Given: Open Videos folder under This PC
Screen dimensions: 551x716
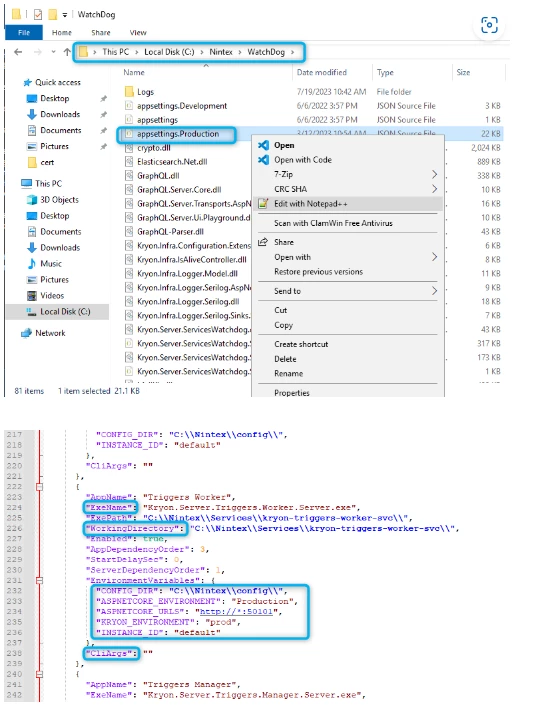Looking at the screenshot, I should (x=52, y=295).
